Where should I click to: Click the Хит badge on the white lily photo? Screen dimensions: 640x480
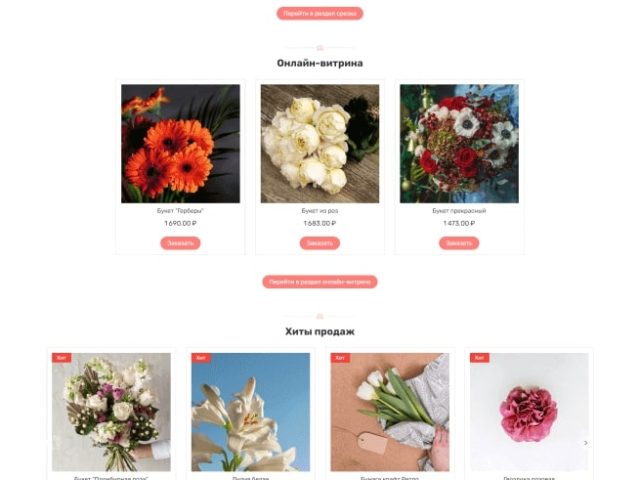coord(201,358)
